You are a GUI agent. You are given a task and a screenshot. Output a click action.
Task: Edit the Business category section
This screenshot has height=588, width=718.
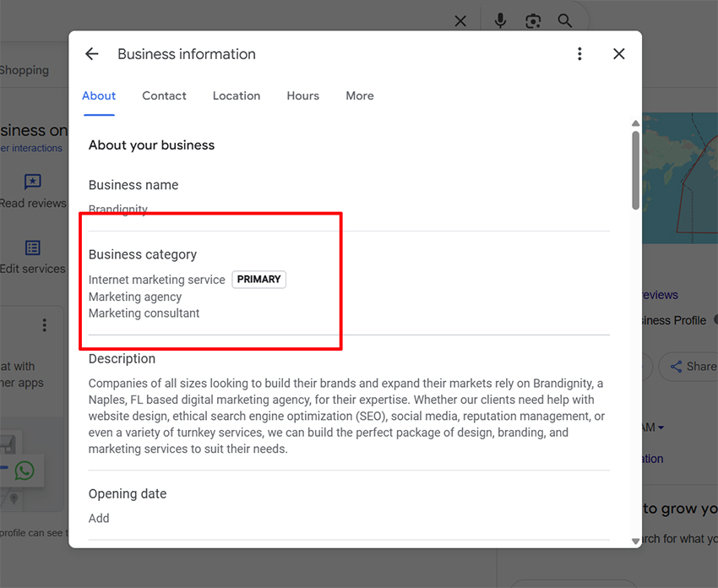[211, 283]
